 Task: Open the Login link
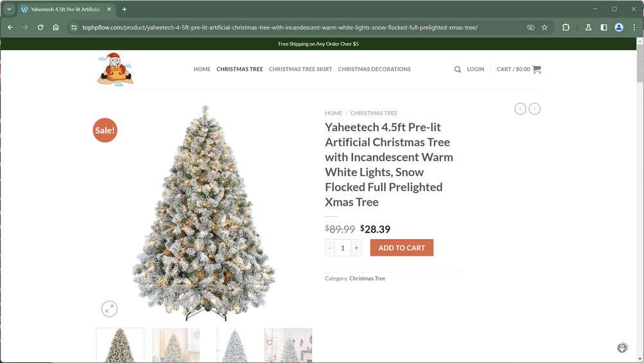tap(475, 69)
